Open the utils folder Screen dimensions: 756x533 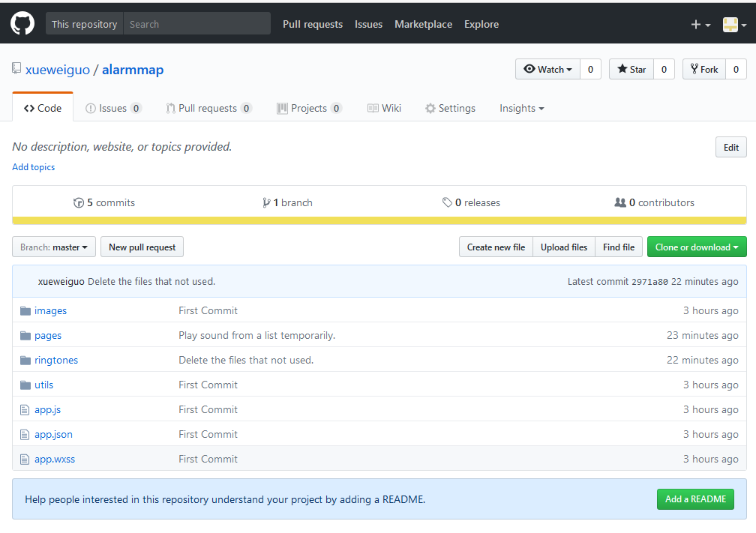tap(43, 385)
